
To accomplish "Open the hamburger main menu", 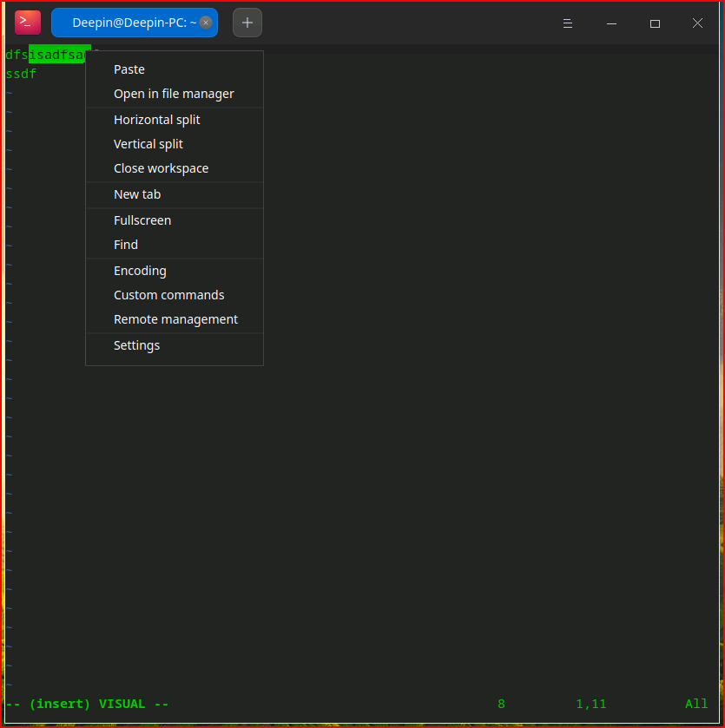I will pyautogui.click(x=568, y=23).
